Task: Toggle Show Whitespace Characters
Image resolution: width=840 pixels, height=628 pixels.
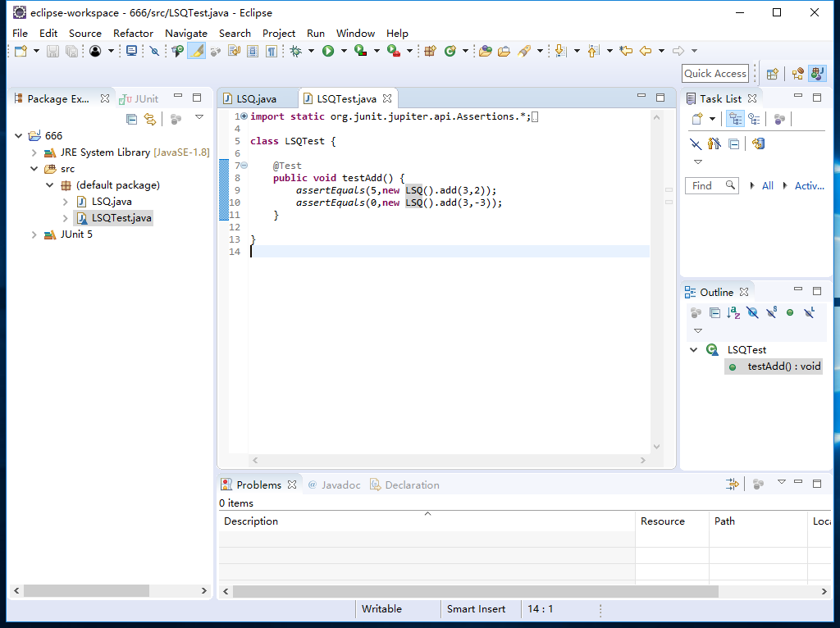Action: pos(272,51)
